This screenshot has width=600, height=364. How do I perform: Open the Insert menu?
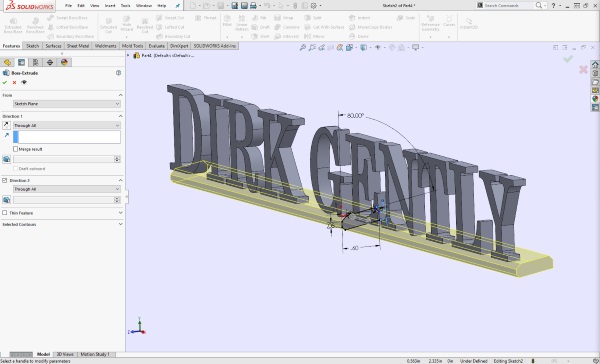pos(110,6)
